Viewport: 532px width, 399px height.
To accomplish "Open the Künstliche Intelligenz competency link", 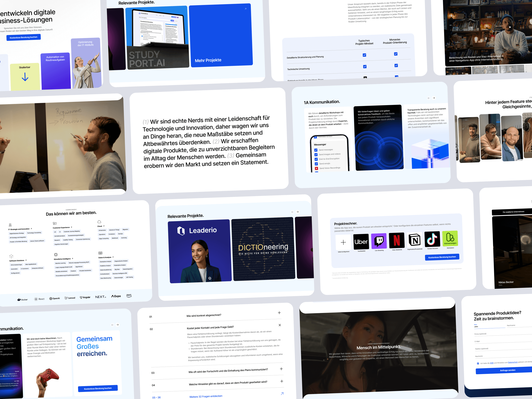I will (x=64, y=259).
